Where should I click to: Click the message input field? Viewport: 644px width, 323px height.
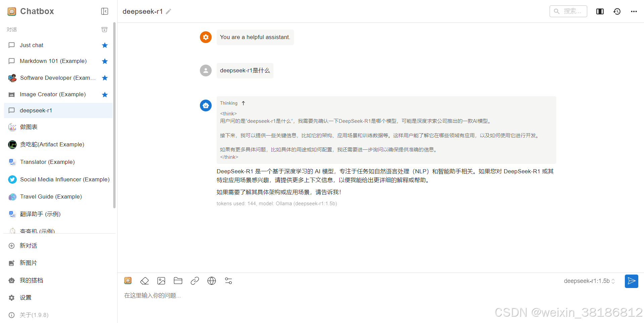coord(381,296)
